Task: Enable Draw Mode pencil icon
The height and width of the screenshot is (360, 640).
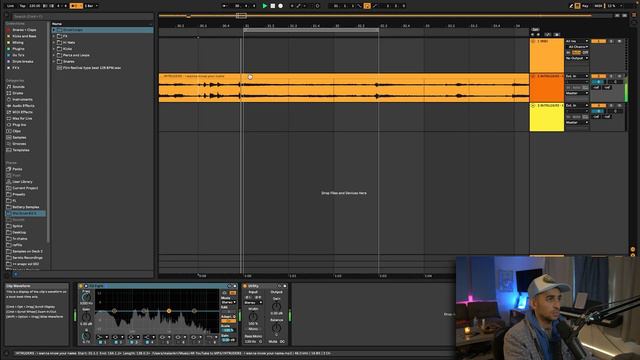Action: [571, 6]
